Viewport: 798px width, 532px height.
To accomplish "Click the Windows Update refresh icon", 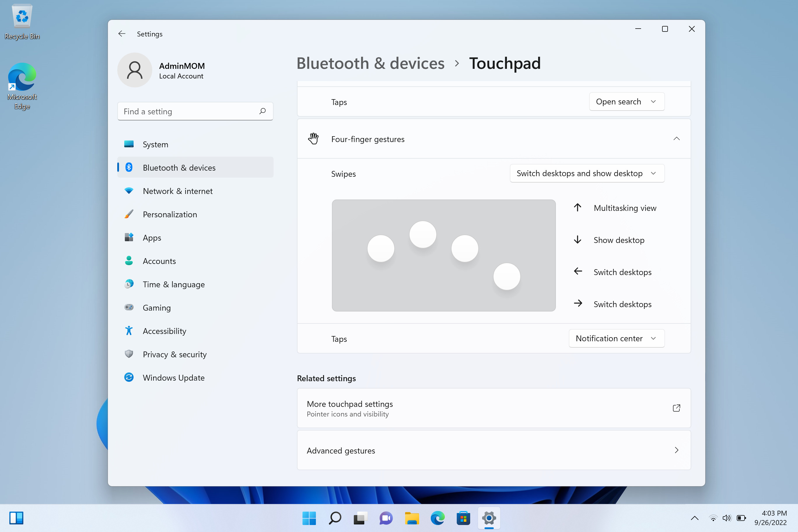I will coord(129,377).
